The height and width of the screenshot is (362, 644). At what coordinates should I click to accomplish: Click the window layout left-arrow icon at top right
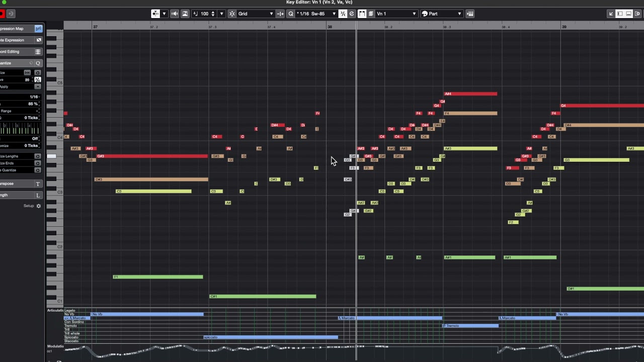[611, 14]
